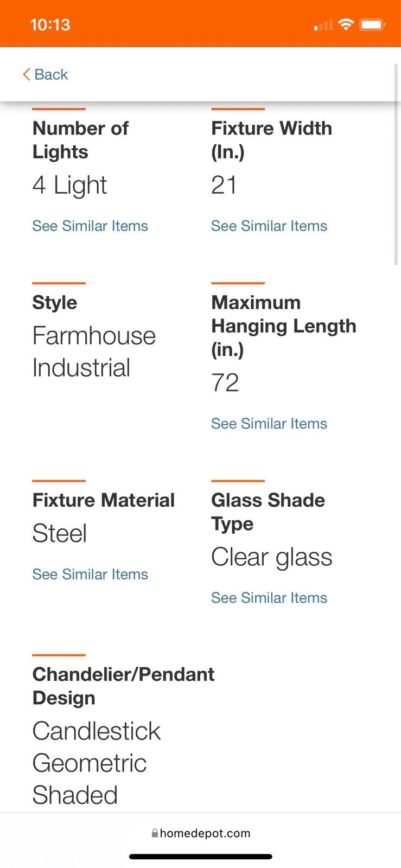401x868 pixels.
Task: Tap the lock icon beside homedepot.com
Action: click(155, 833)
